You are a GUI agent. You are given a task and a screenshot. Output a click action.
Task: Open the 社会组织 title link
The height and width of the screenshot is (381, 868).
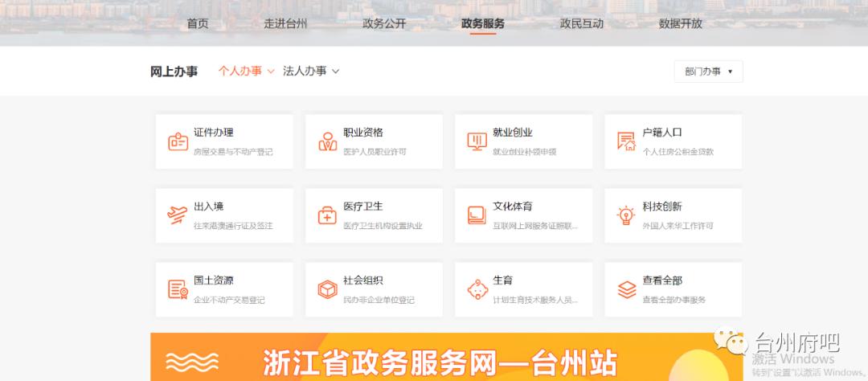pos(363,281)
